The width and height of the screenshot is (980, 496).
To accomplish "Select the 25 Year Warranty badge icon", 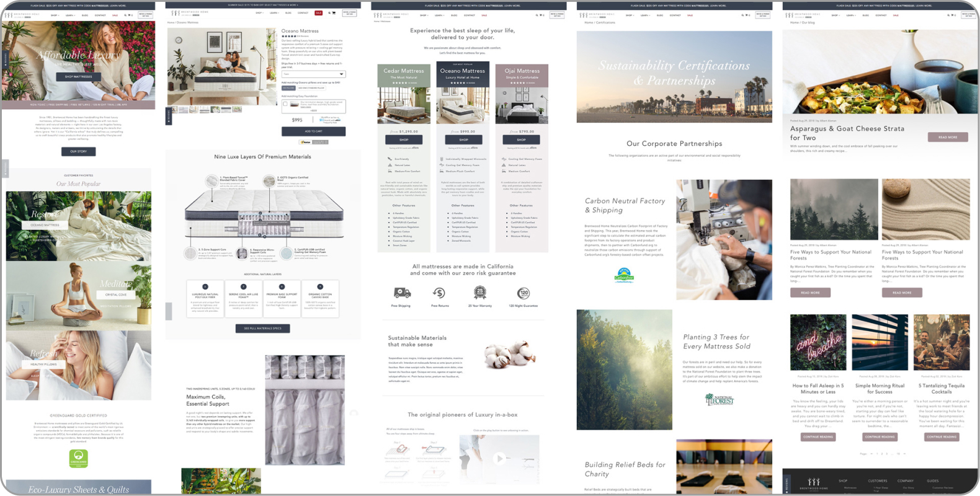I will [479, 293].
